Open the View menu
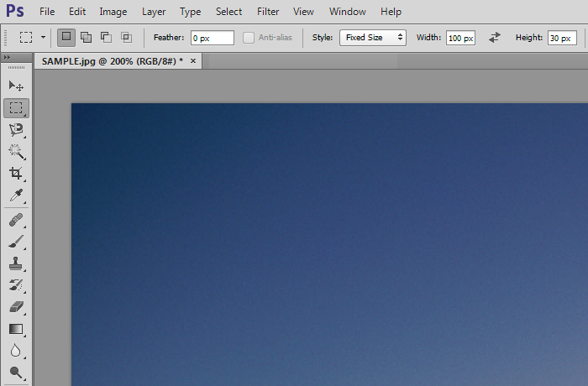 click(303, 12)
